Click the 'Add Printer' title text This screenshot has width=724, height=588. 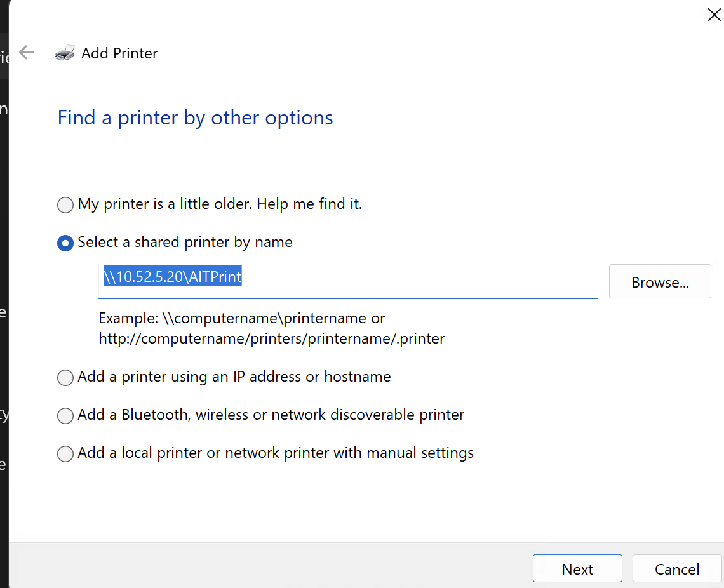[119, 53]
